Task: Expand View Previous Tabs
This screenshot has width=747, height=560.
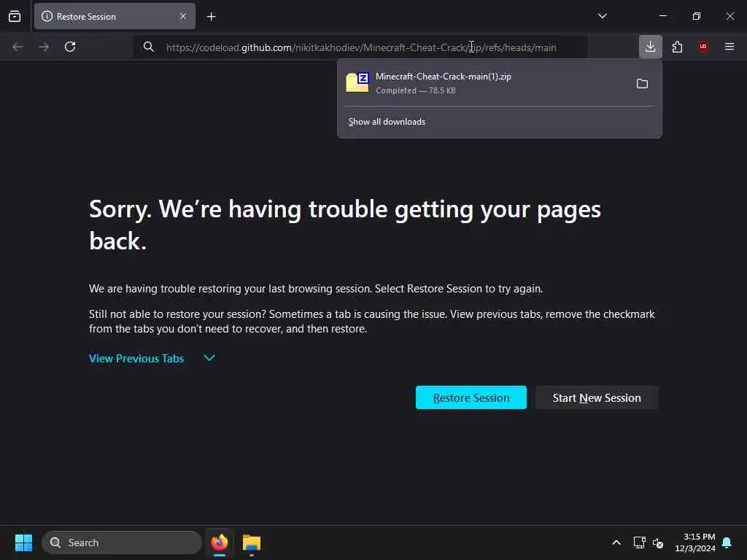Action: click(136, 359)
